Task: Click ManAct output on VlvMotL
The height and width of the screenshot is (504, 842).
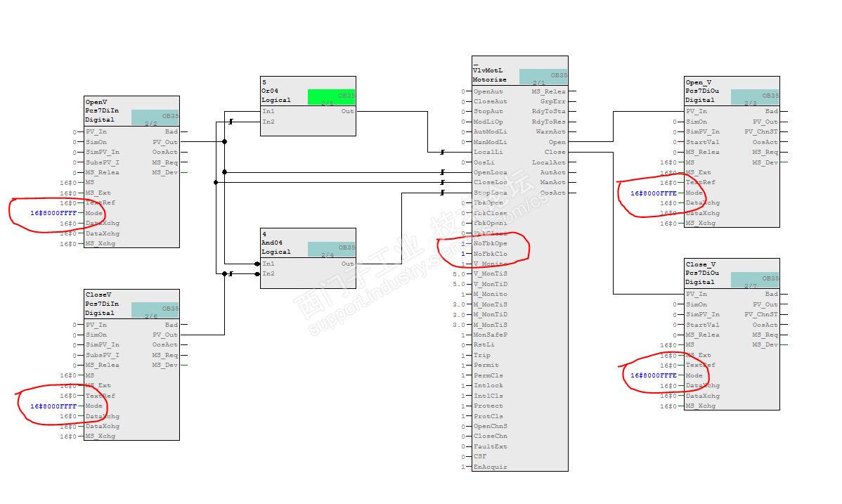Action: click(553, 182)
